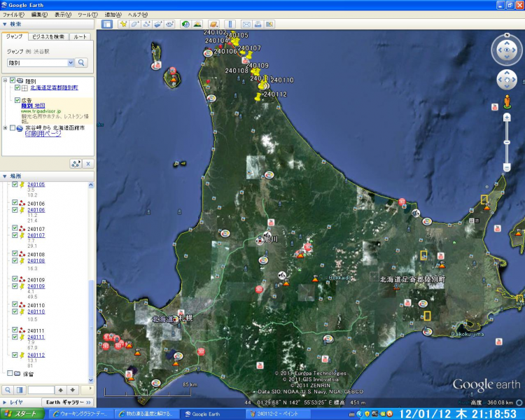
Task: Uncheck the 陸別 search result checkbox
Action: pos(12,81)
